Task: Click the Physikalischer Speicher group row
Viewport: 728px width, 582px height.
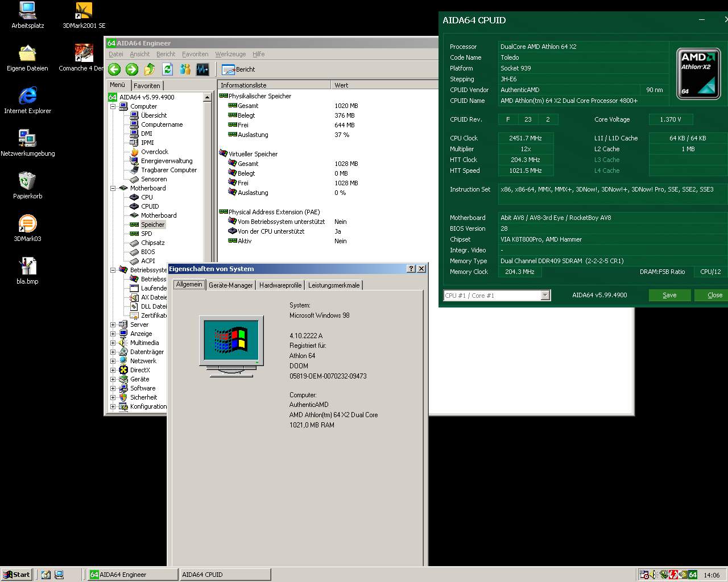Action: (255, 96)
